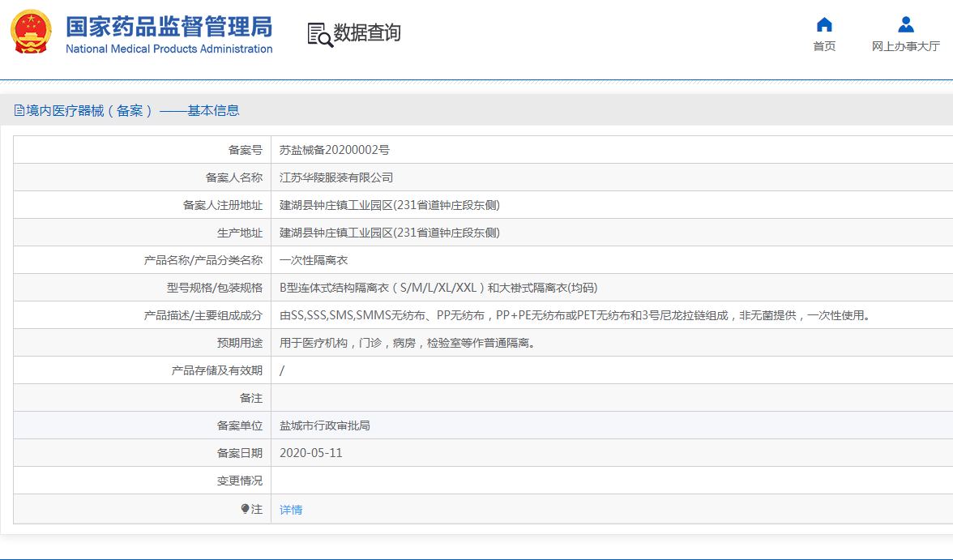
Task: Click the 型号规格/包装规格 value text
Action: click(x=438, y=288)
